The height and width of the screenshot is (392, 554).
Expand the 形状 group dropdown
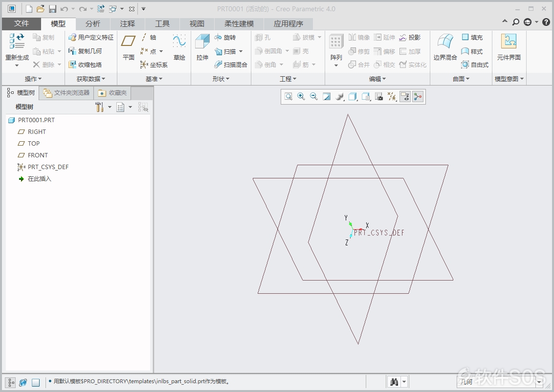pyautogui.click(x=221, y=79)
